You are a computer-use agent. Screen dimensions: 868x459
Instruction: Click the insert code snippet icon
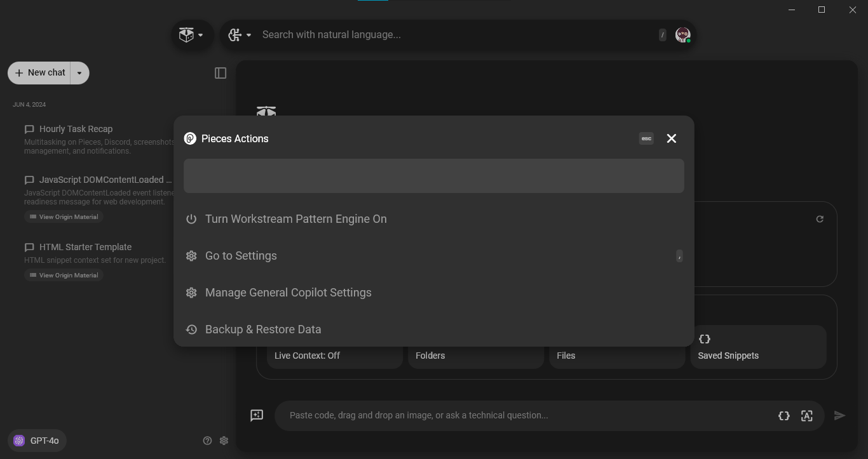point(784,415)
